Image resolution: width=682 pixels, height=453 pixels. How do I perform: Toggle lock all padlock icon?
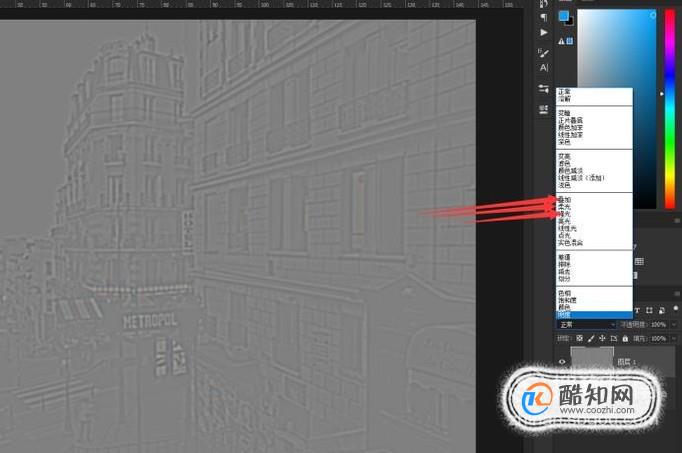pyautogui.click(x=625, y=338)
